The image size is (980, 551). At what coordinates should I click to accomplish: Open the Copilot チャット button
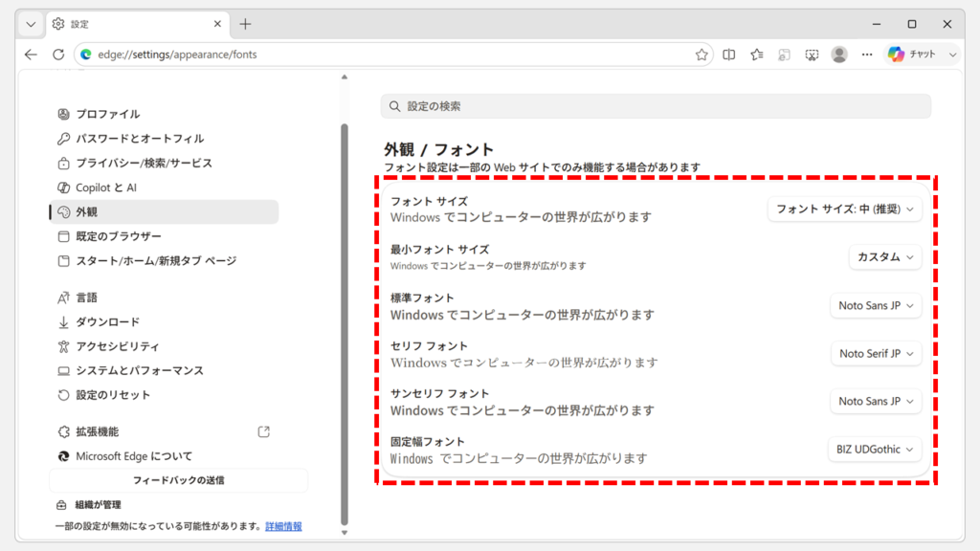(x=912, y=55)
